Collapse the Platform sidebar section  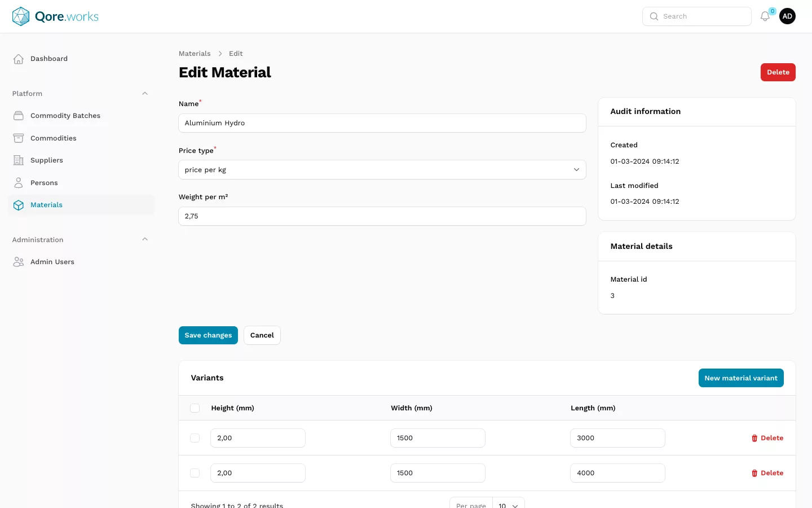click(145, 94)
